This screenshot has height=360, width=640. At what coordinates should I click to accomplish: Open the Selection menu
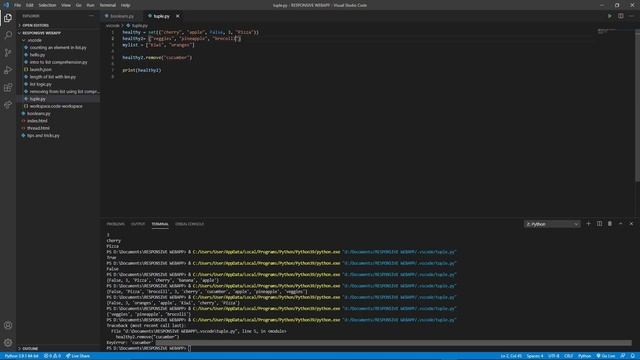[x=47, y=5]
